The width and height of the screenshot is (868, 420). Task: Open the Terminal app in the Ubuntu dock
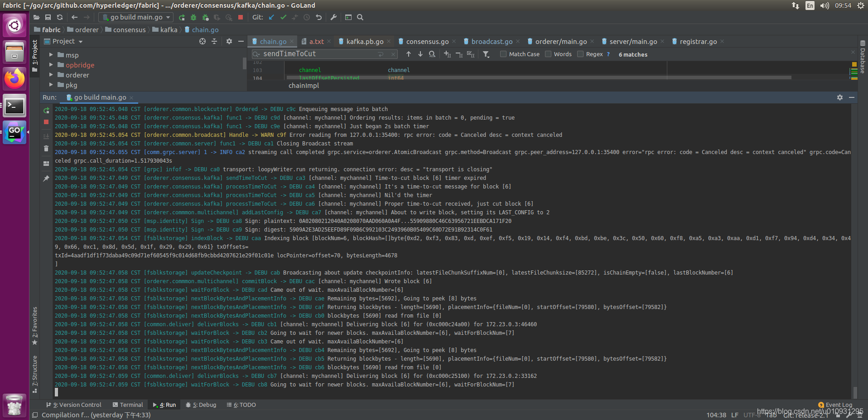[x=14, y=106]
